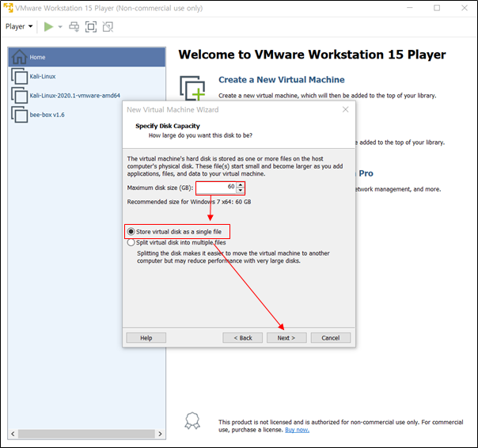Increase disk size with up spinner arrow
This screenshot has height=448, width=478.
[241, 185]
